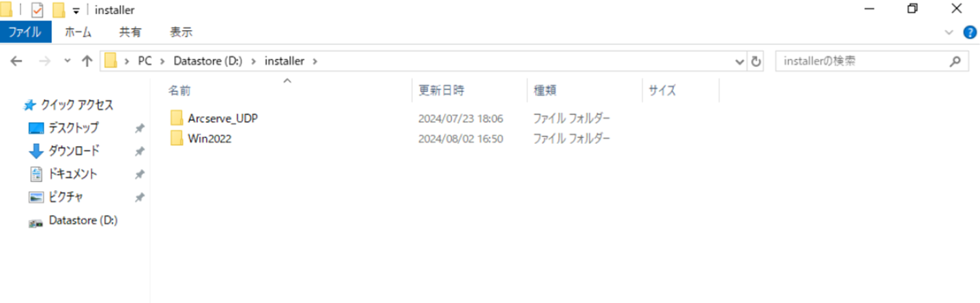Screen dimensions: 980x303
Task: Expand the ribbon with the chevron
Action: (x=949, y=32)
